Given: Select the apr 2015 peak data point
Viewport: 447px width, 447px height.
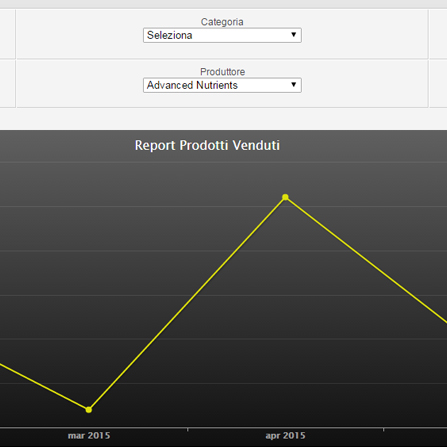Looking at the screenshot, I should pyautogui.click(x=285, y=197).
